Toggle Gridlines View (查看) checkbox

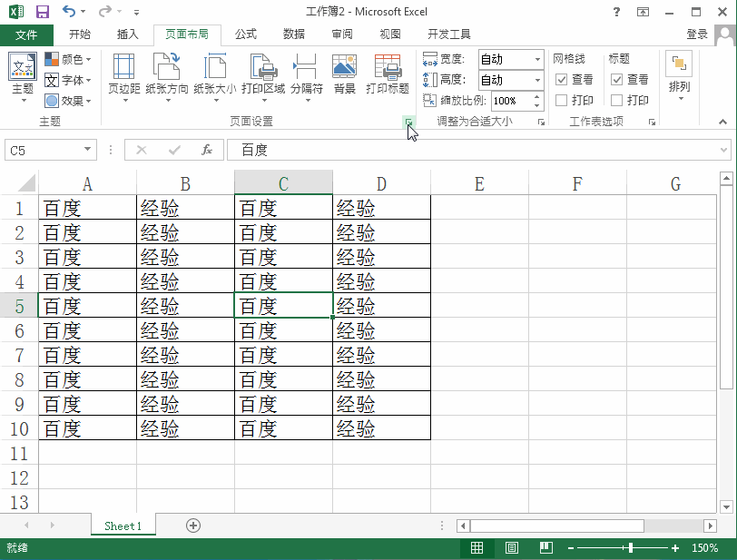(x=561, y=80)
